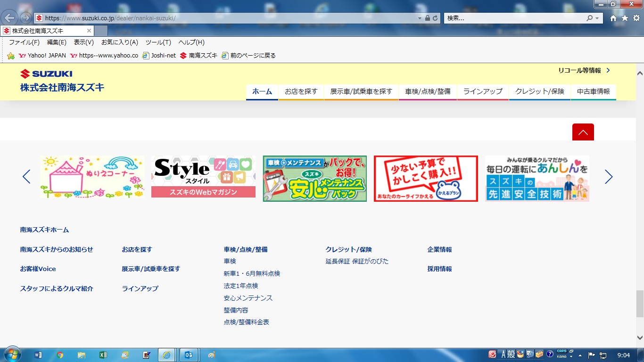Select the ホーム navigation tab
644x362 pixels.
(262, 91)
